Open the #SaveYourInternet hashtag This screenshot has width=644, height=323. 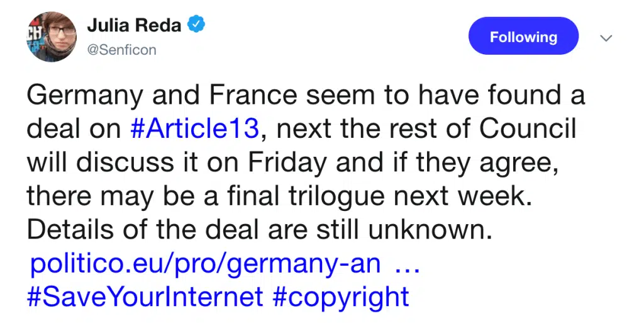[x=145, y=297]
